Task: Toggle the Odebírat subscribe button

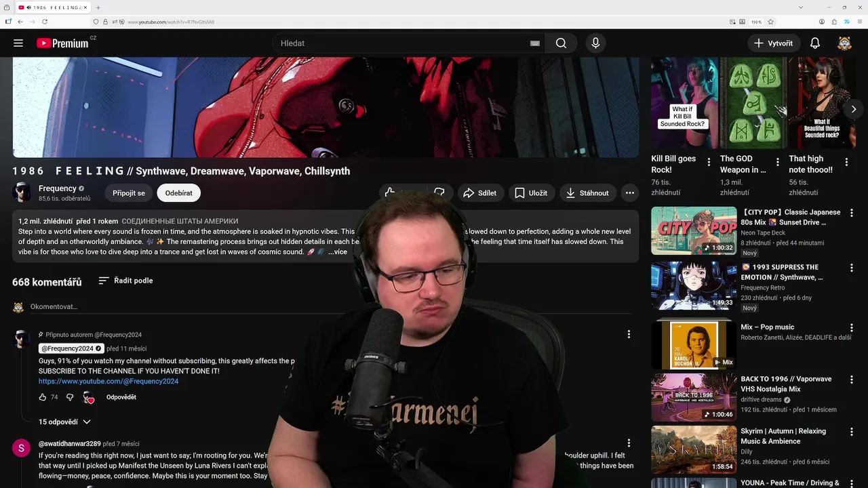Action: click(x=178, y=192)
